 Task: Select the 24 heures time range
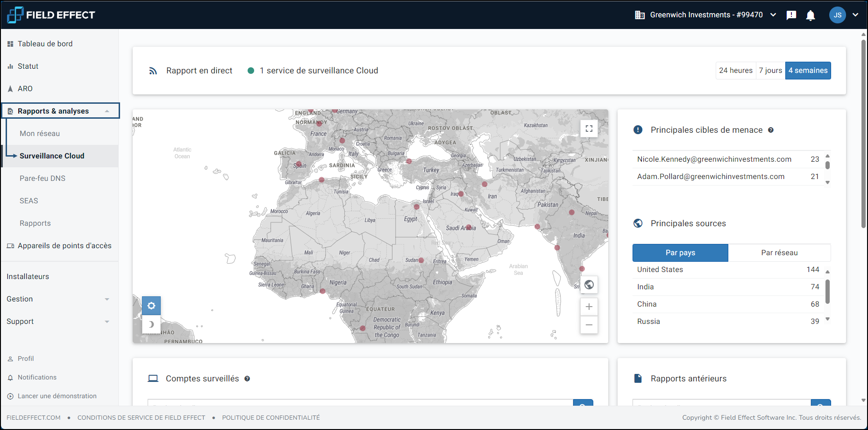736,71
